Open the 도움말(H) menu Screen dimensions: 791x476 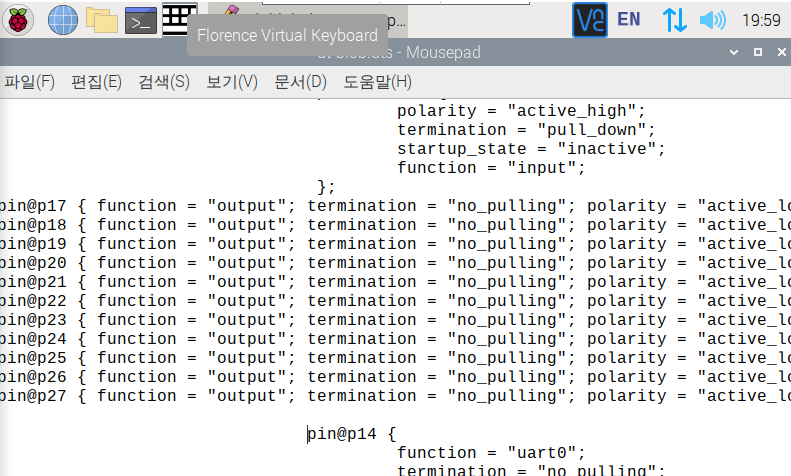377,82
